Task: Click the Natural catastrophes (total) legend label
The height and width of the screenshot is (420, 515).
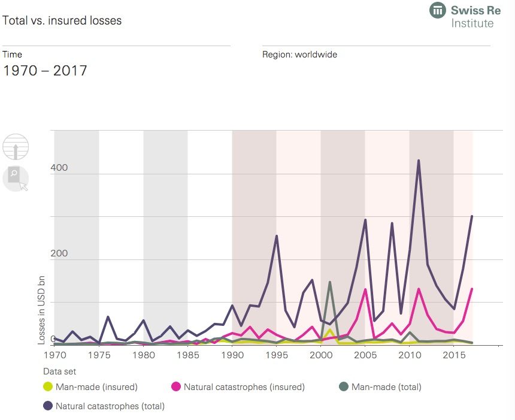Action: pyautogui.click(x=110, y=406)
